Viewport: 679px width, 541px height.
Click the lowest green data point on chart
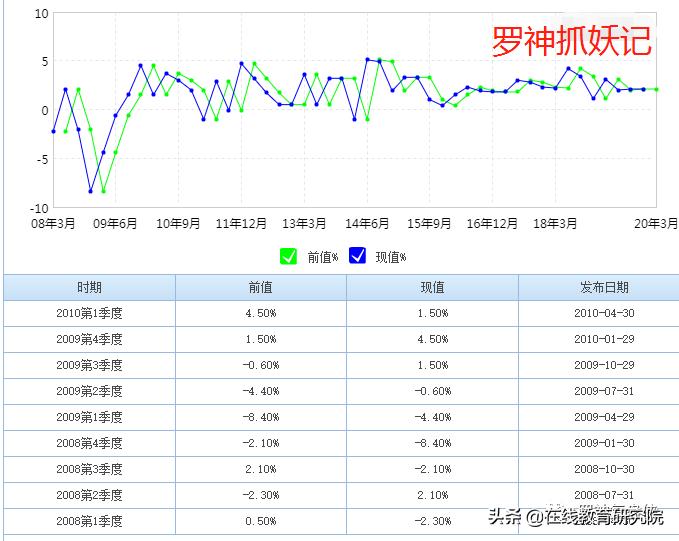tap(103, 191)
